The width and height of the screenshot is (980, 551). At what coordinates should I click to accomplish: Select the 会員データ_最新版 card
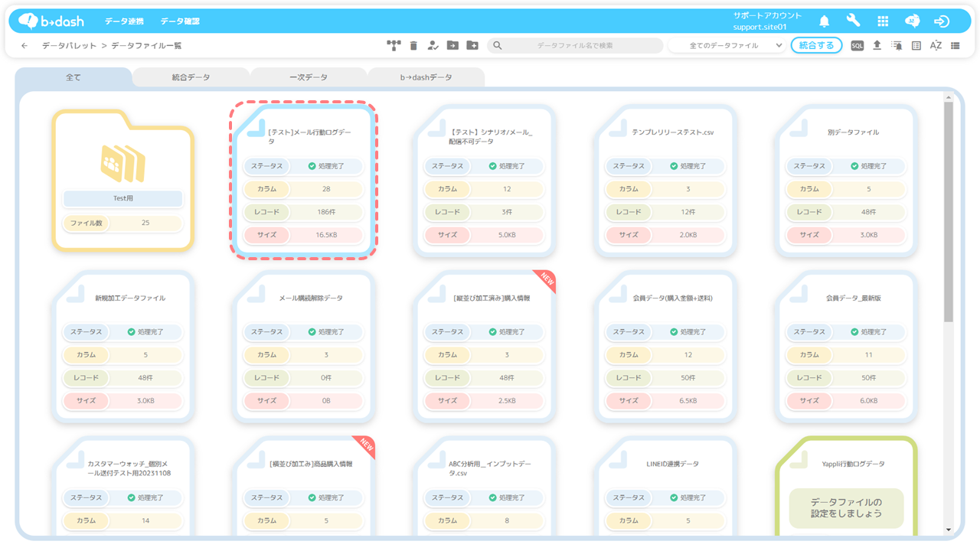pyautogui.click(x=846, y=347)
